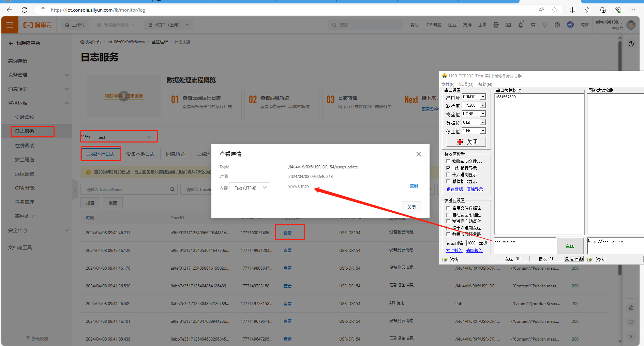Open the shopping cart icon in the header
Viewport: 644px width, 346px height.
pyautogui.click(x=533, y=25)
